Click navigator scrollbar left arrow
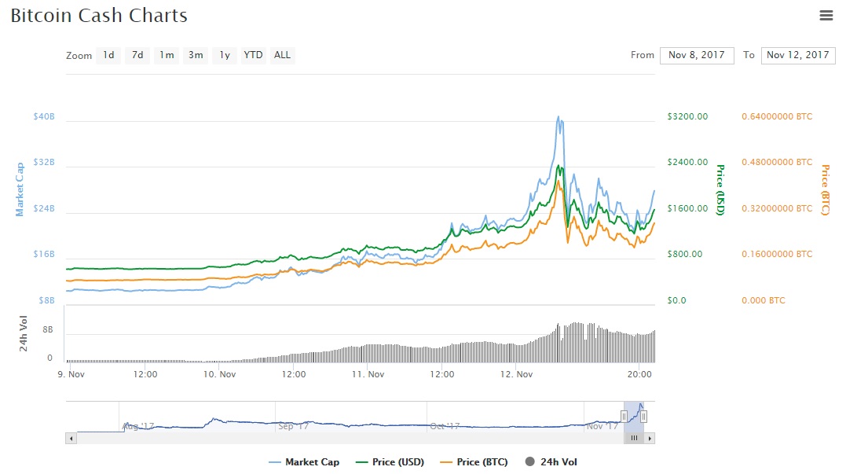 71,438
